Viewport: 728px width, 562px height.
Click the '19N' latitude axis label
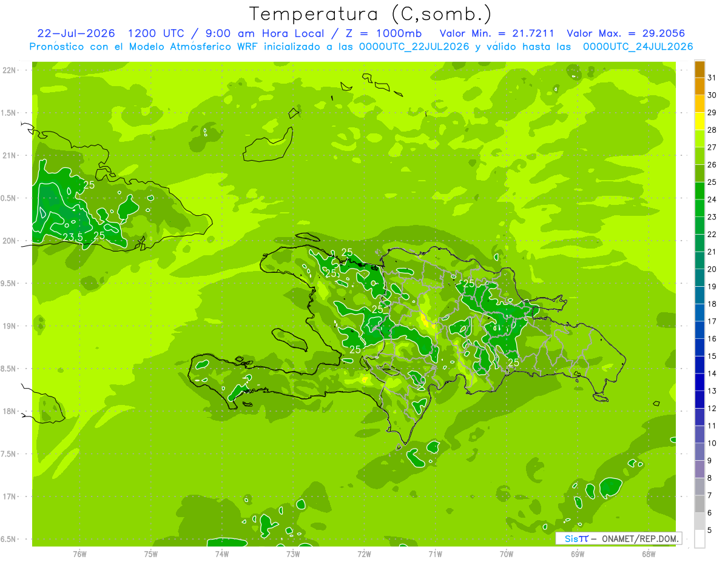coord(10,326)
